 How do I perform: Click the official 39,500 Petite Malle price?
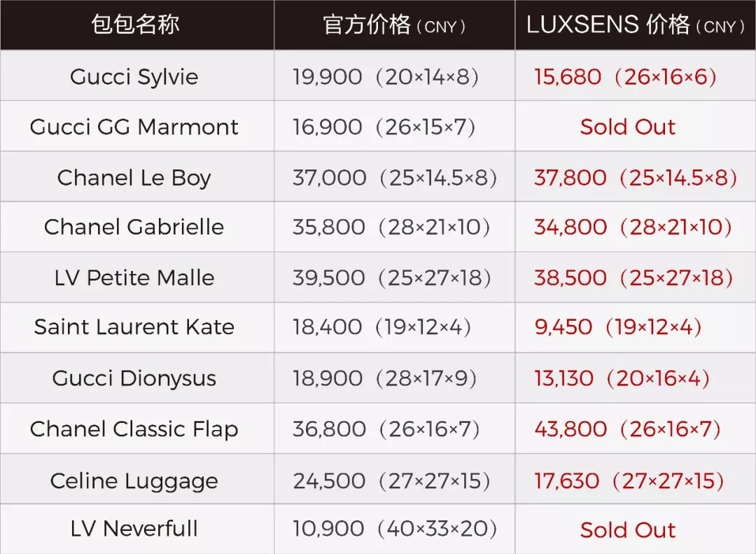(329, 277)
